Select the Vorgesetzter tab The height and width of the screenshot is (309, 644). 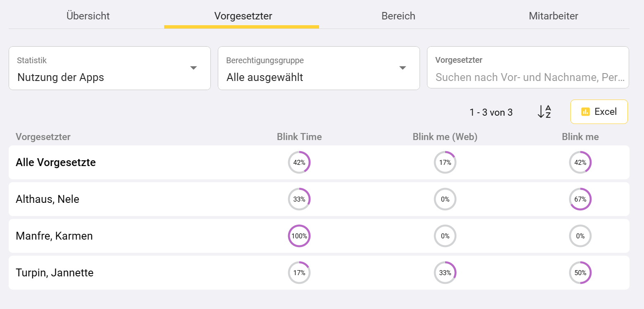click(243, 16)
